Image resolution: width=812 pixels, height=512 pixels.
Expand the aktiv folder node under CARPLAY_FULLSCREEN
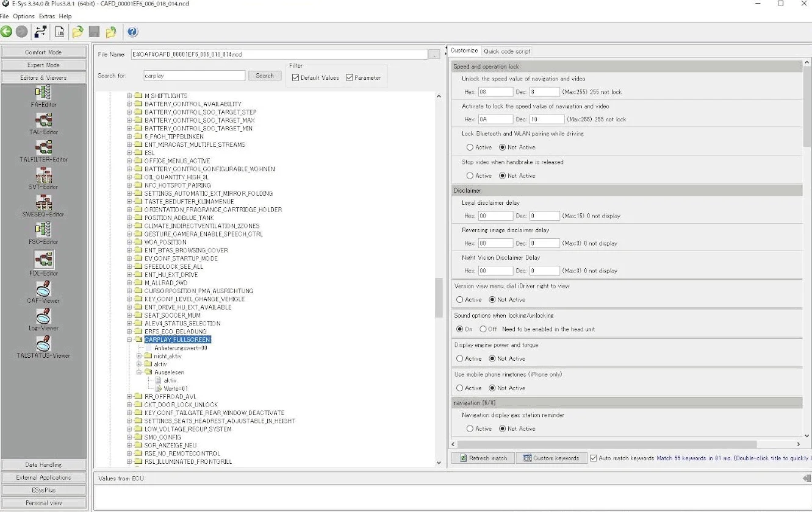[139, 364]
